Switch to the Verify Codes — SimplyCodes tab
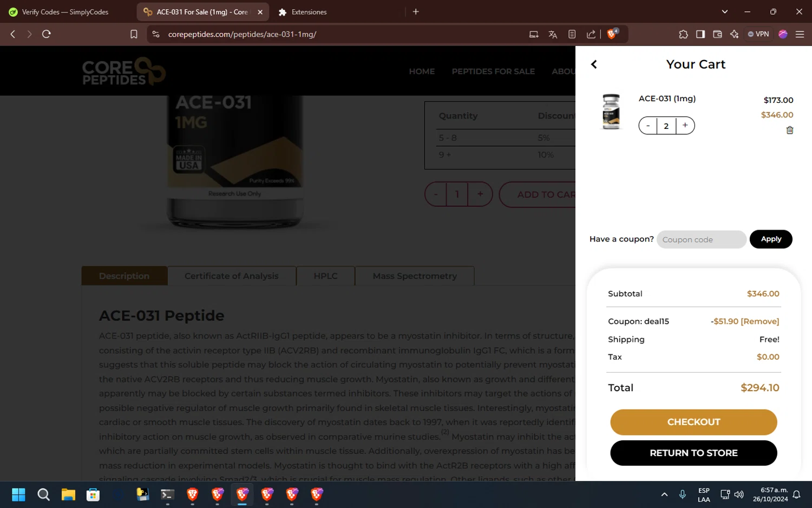The width and height of the screenshot is (812, 508). coord(66,12)
